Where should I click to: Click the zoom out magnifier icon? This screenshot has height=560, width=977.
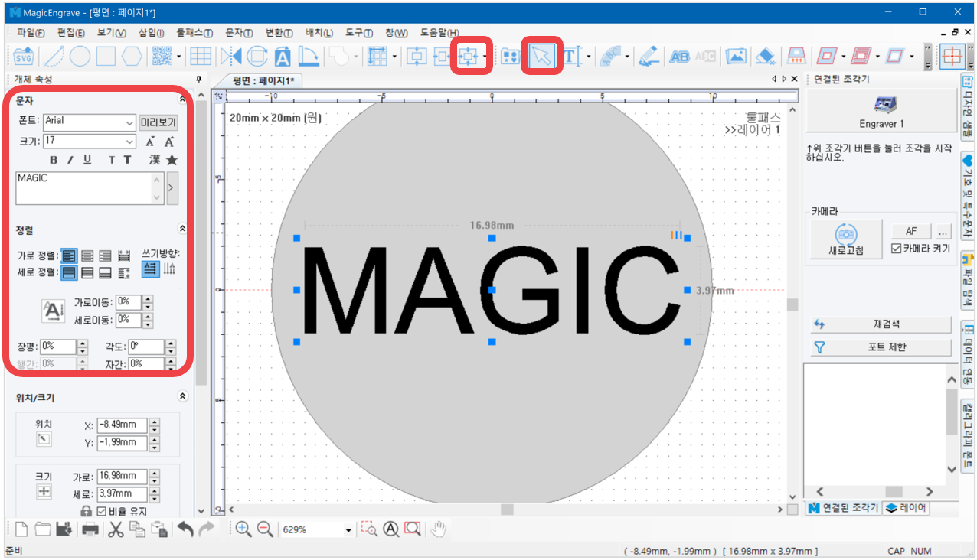pos(265,529)
